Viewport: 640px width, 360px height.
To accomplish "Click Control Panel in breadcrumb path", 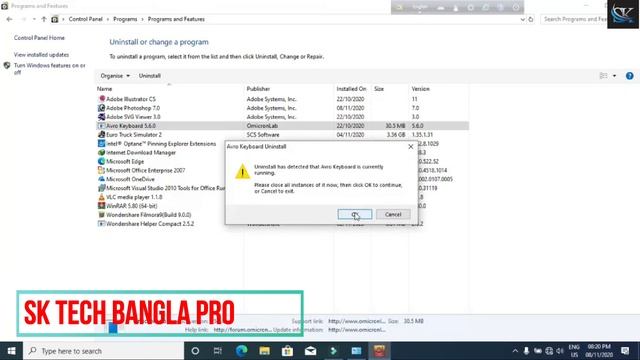I will [85, 19].
